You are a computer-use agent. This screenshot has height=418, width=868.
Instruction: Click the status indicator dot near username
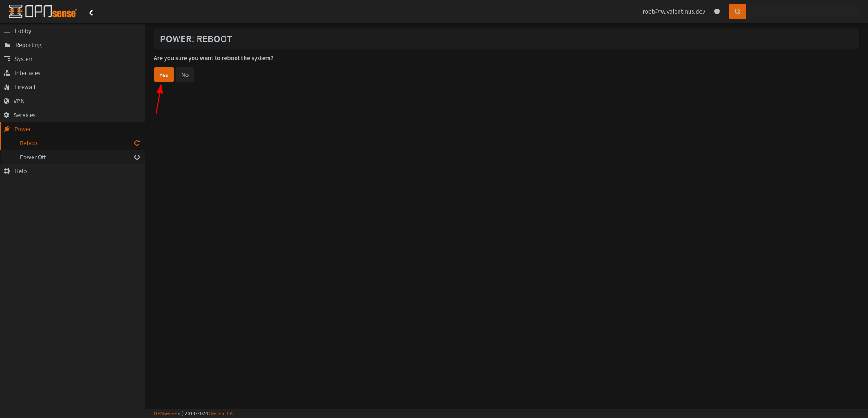(x=717, y=11)
